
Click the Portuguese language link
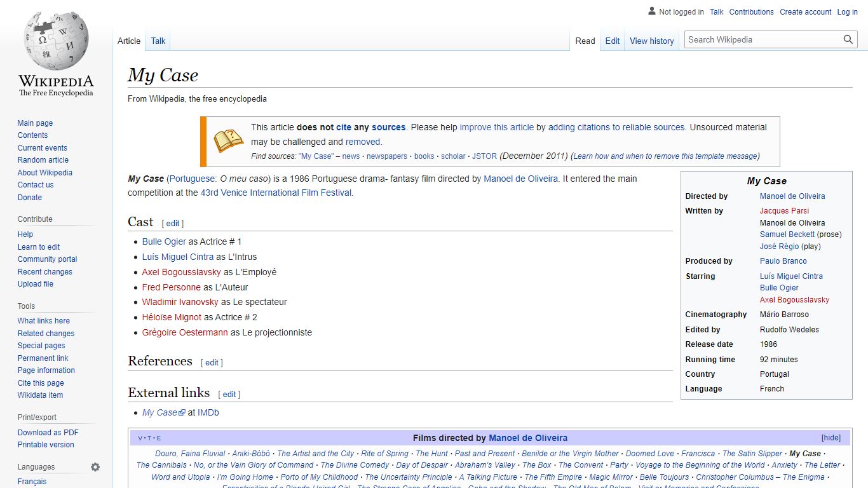tap(193, 179)
